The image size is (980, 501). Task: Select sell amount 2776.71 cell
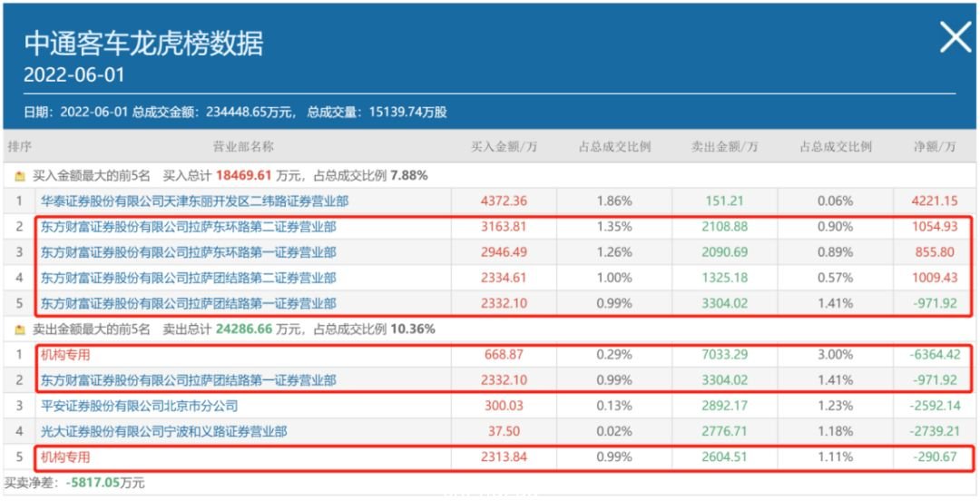pos(725,432)
